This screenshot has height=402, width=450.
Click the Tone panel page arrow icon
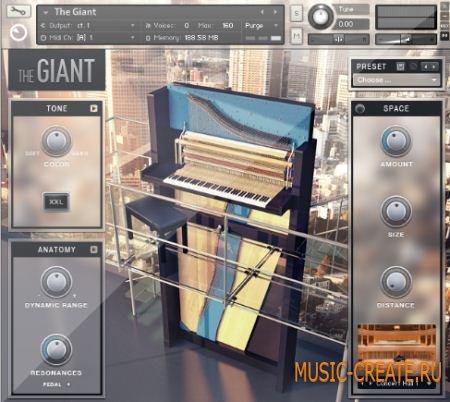[94, 108]
